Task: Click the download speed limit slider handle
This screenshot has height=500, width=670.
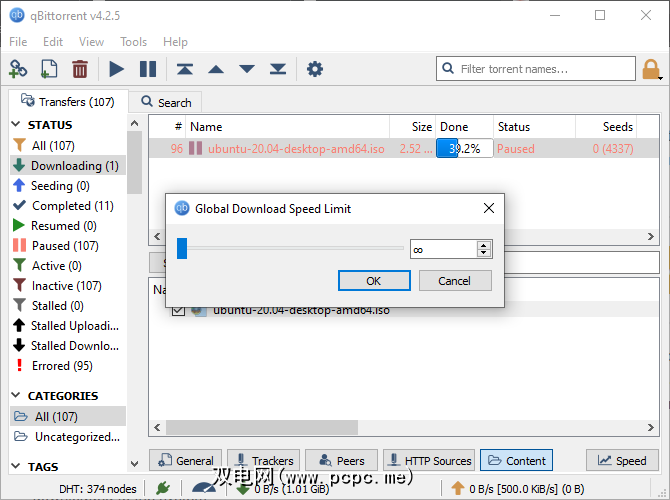Action: (x=182, y=248)
